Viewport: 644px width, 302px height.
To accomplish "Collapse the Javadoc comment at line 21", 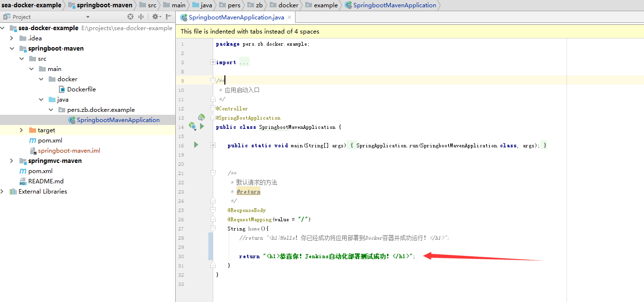I will pyautogui.click(x=213, y=173).
